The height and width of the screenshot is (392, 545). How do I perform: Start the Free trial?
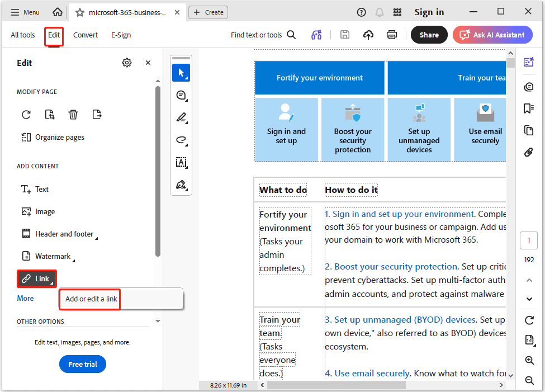(82, 364)
